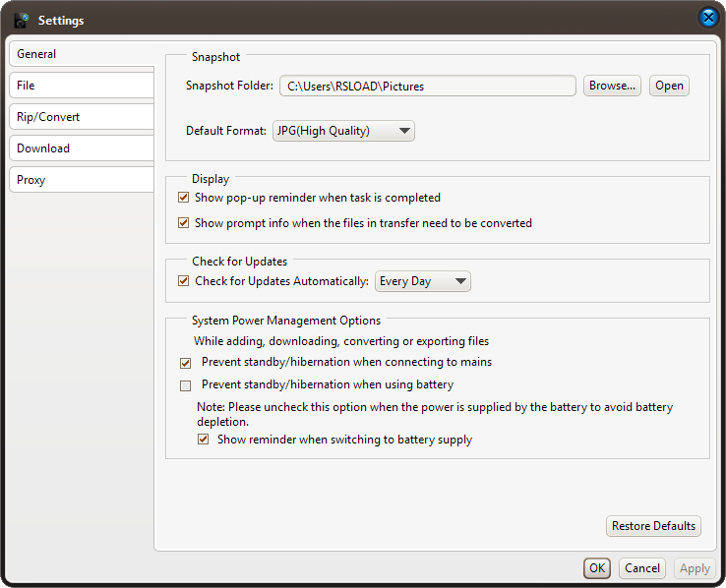This screenshot has width=726, height=588.
Task: Click the Settings app icon in title bar
Action: pos(21,19)
